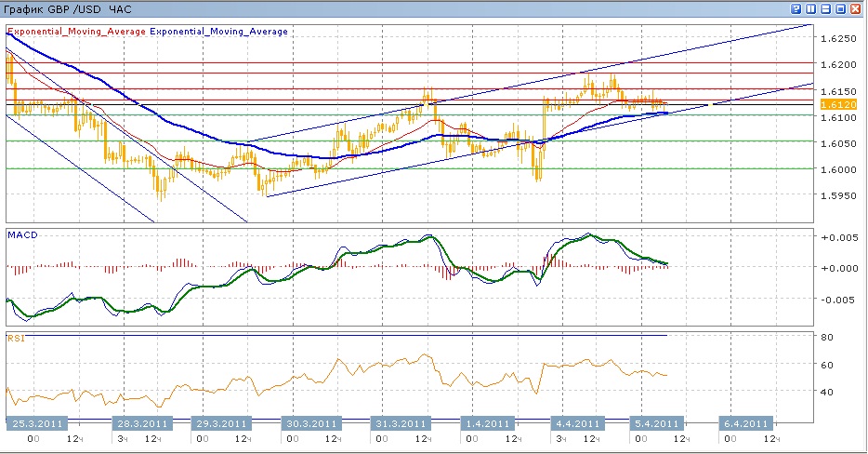This screenshot has width=868, height=454.
Task: Select the blue Exponential_Moving_Average legend label
Action: click(x=218, y=31)
